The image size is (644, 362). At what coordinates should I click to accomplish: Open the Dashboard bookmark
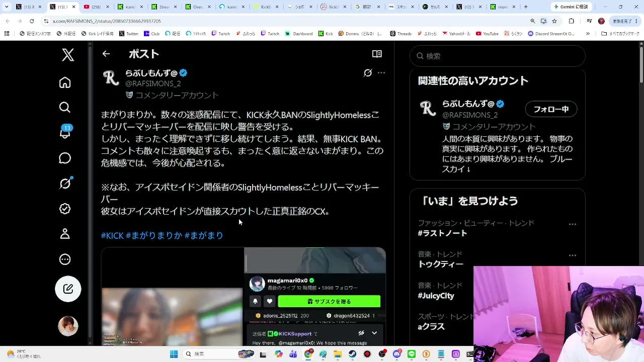pos(298,34)
